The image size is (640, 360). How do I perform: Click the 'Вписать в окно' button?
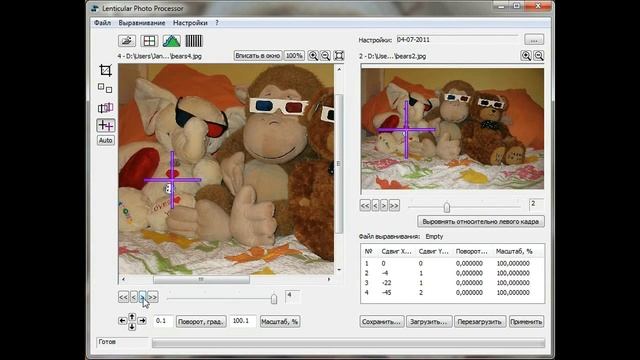pos(258,56)
